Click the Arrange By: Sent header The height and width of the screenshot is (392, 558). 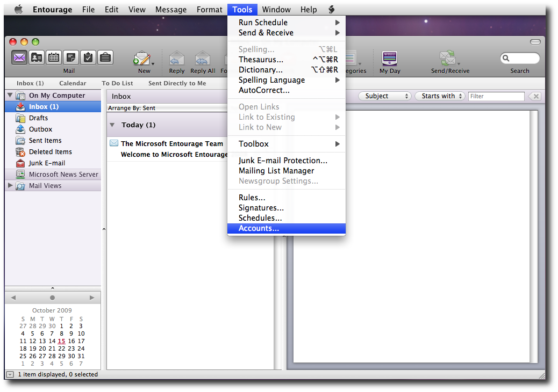[x=167, y=108]
